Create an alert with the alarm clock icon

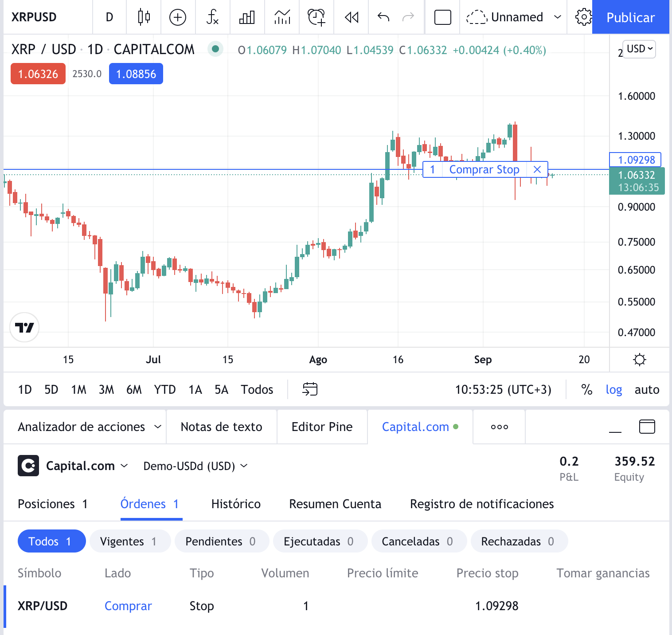pyautogui.click(x=316, y=17)
